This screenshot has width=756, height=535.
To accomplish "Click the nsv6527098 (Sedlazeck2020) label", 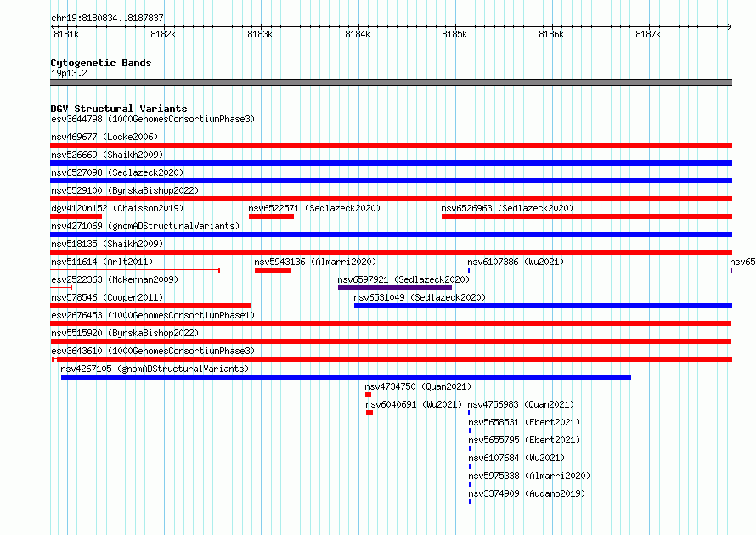I will pos(117,172).
